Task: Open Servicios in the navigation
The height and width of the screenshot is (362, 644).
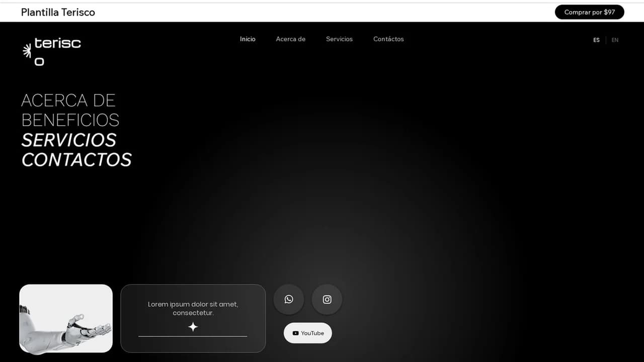Action: [339, 39]
